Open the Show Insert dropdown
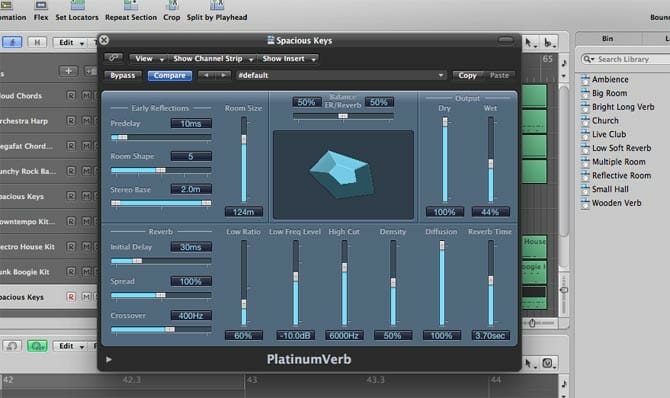Image resolution: width=670 pixels, height=398 pixels. tap(288, 59)
